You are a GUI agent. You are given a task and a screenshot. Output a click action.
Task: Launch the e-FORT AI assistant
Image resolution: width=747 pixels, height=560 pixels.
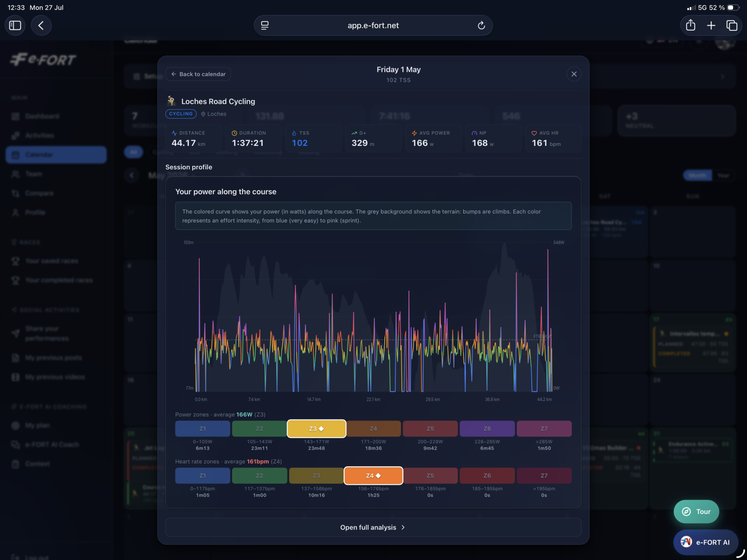point(705,542)
